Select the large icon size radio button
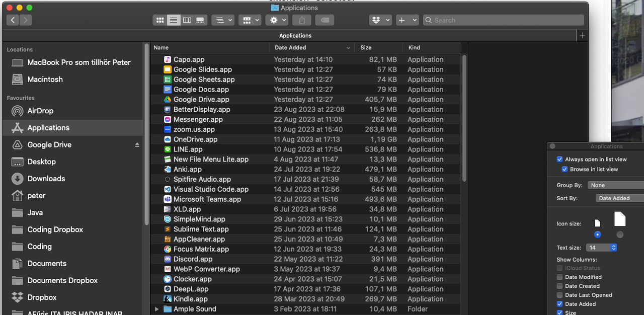Image resolution: width=644 pixels, height=315 pixels. (x=620, y=234)
